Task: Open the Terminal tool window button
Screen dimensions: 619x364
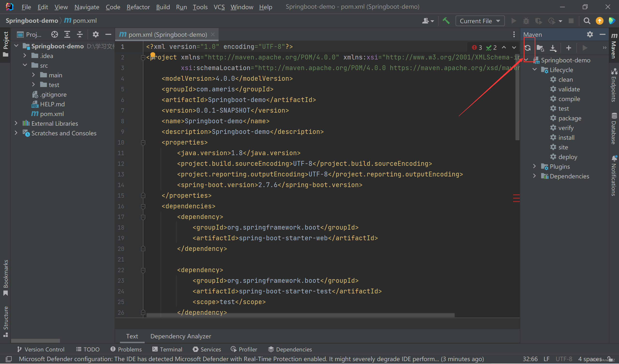Action: coord(167,349)
